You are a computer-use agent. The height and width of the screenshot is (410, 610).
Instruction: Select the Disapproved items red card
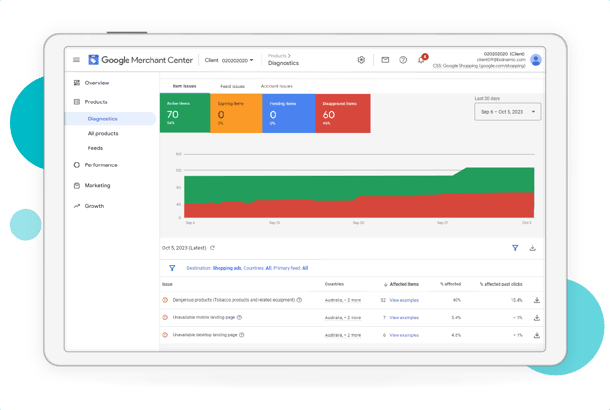click(x=343, y=113)
